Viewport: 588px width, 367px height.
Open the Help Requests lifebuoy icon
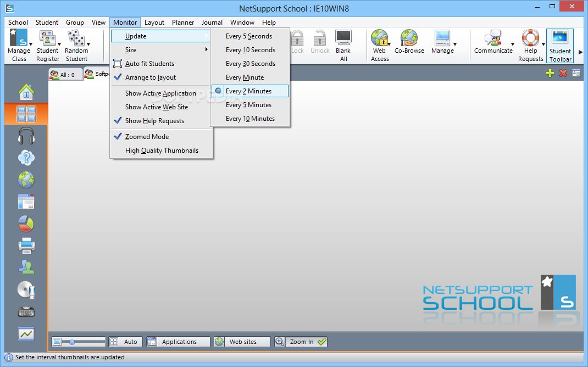click(530, 38)
